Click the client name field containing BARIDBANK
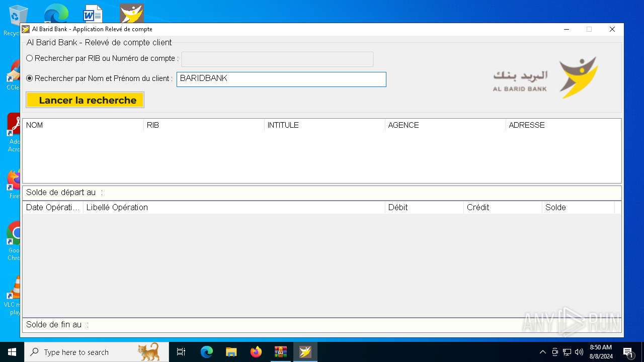The width and height of the screenshot is (644, 362). coord(281,79)
